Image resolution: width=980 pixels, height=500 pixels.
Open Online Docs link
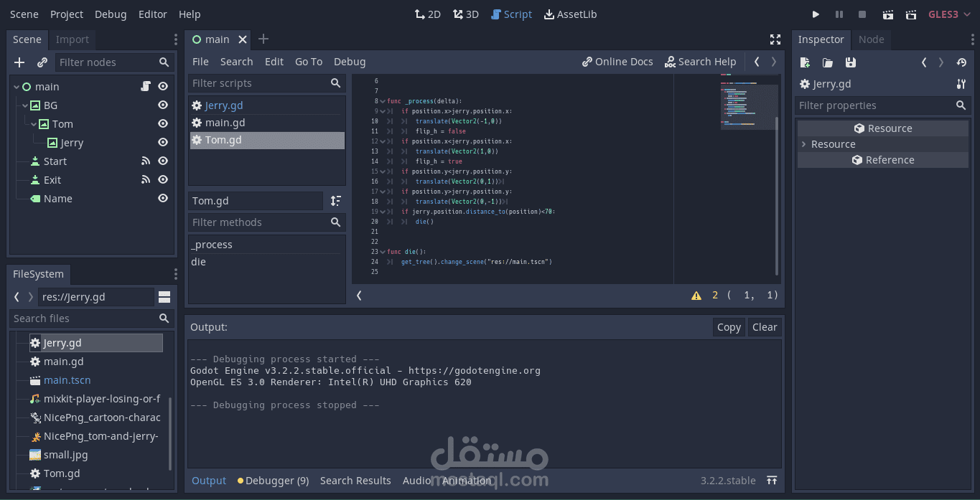617,62
